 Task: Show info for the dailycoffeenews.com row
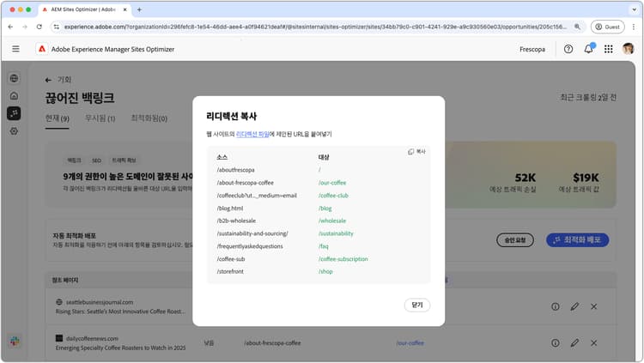coord(556,342)
